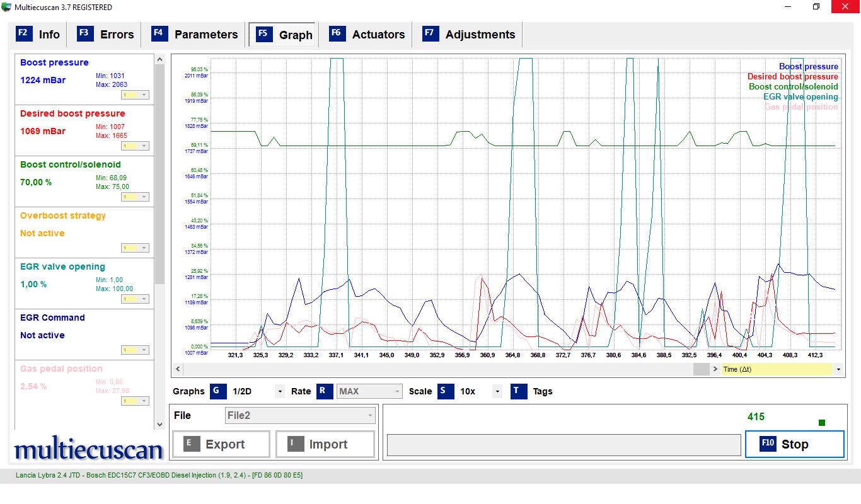Viewport: 861px width, 504px height.
Task: Select the Boost control/solenoid parameter name
Action: click(x=71, y=164)
